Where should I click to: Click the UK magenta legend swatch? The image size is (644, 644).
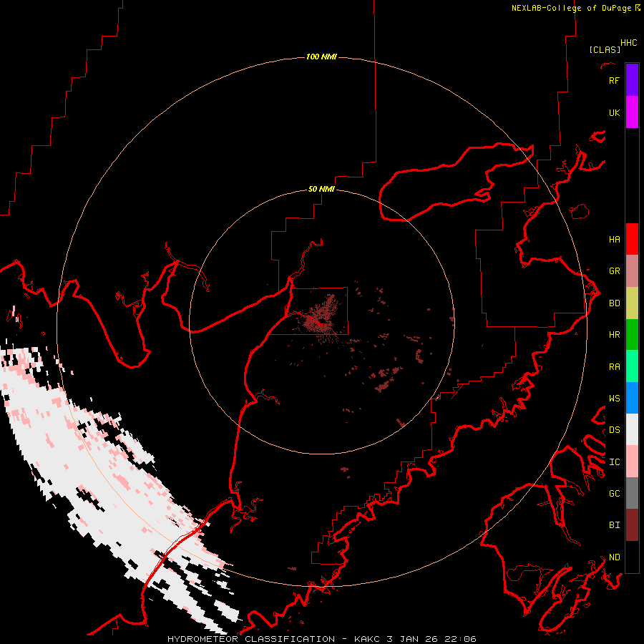632,112
